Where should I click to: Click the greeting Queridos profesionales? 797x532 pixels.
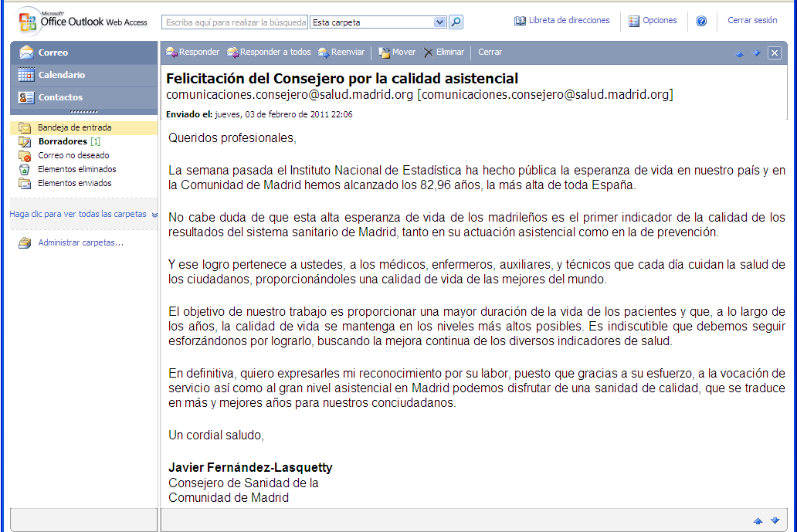(232, 138)
